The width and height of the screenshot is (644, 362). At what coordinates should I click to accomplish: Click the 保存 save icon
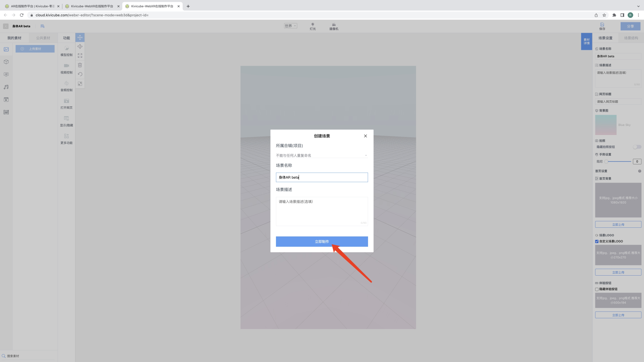click(602, 26)
